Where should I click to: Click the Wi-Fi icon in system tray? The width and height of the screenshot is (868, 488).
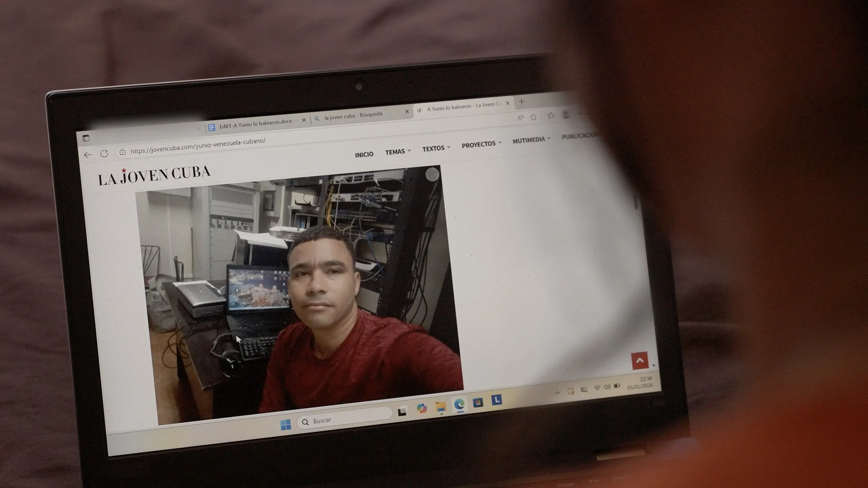pyautogui.click(x=598, y=388)
